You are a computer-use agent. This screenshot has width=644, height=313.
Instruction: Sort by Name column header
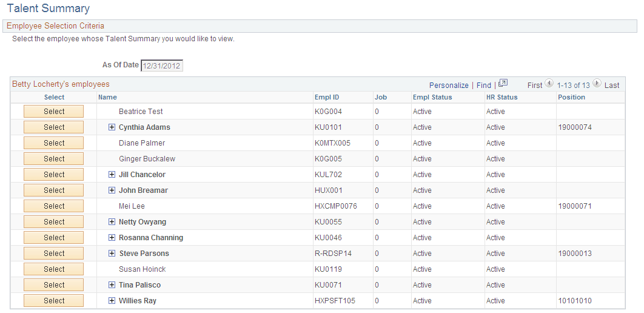point(107,97)
